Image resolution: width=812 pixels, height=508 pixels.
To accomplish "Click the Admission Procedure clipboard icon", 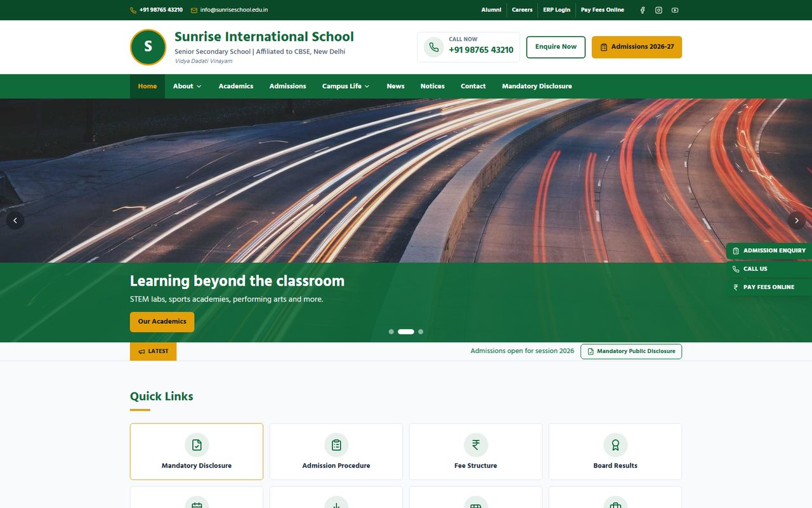I will click(336, 445).
